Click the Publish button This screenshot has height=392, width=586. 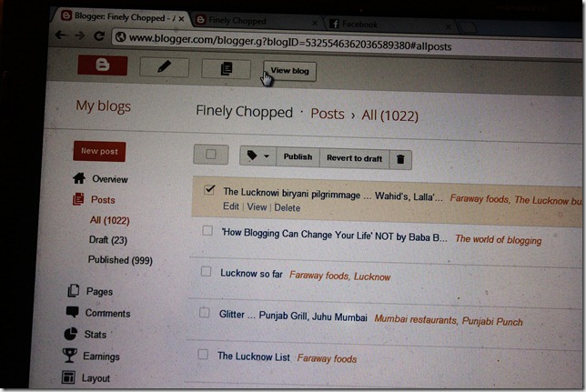coord(298,156)
